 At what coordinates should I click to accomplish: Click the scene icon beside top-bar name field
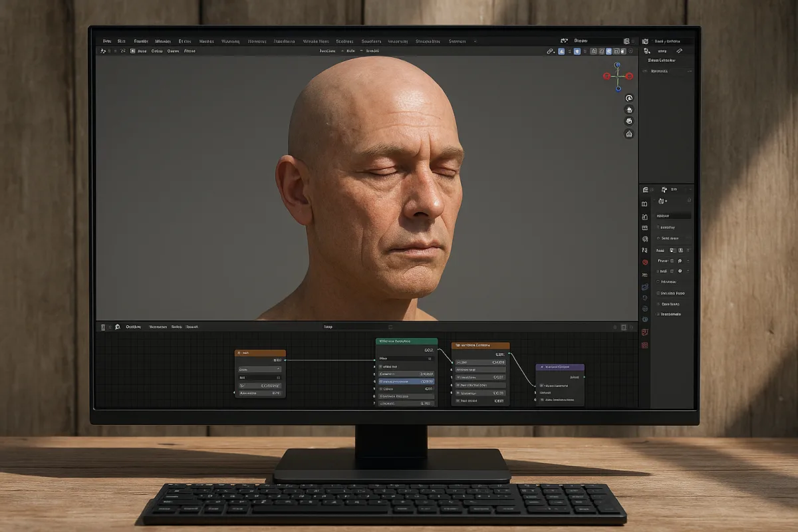564,41
